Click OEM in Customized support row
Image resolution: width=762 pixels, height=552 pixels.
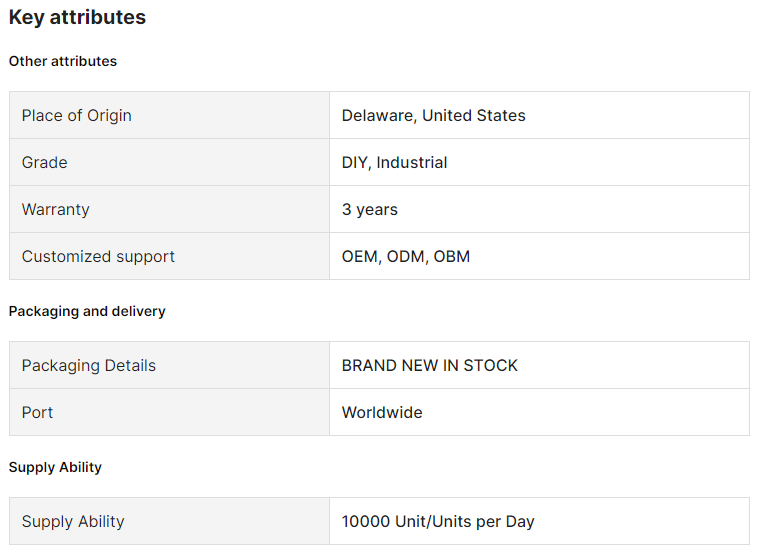[359, 256]
